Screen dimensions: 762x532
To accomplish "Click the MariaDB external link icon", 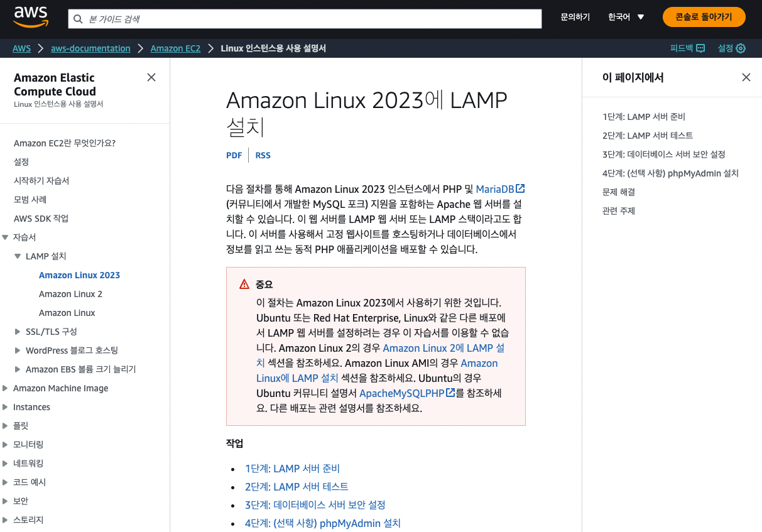I will click(x=520, y=188).
